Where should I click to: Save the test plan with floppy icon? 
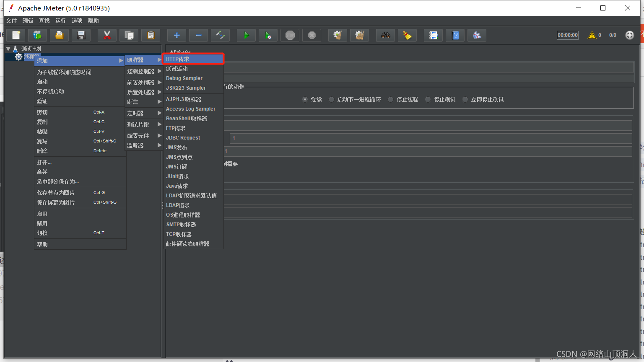pos(81,36)
